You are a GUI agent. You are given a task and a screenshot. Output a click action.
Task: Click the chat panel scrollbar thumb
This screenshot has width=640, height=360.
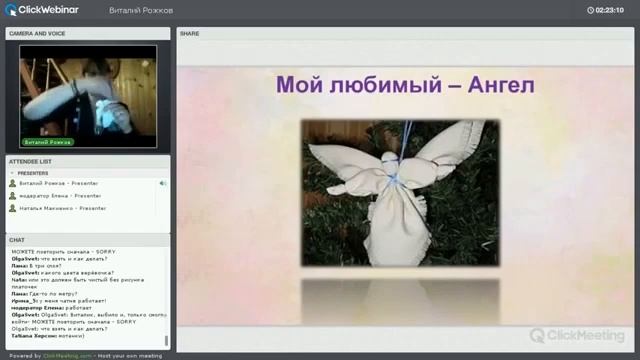click(x=166, y=340)
